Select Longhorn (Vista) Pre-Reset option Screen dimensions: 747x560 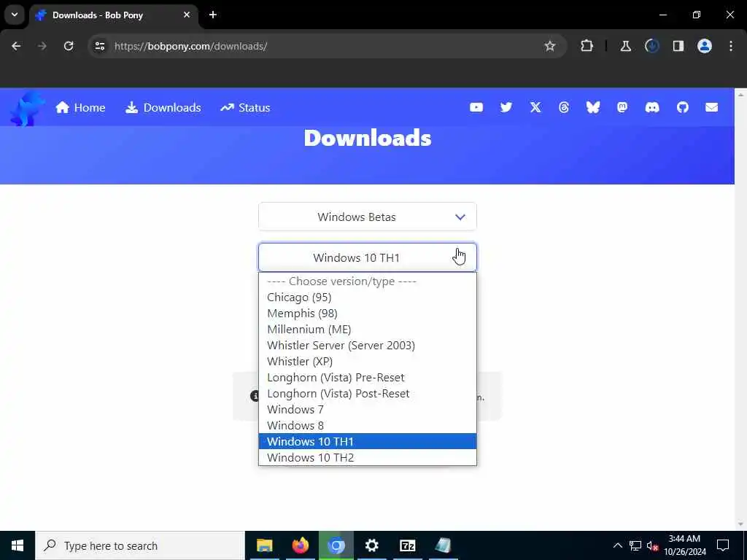pyautogui.click(x=368, y=378)
